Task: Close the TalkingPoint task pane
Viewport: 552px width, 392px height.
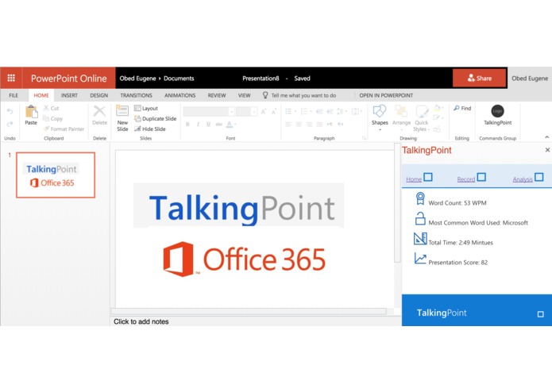Action: point(547,150)
